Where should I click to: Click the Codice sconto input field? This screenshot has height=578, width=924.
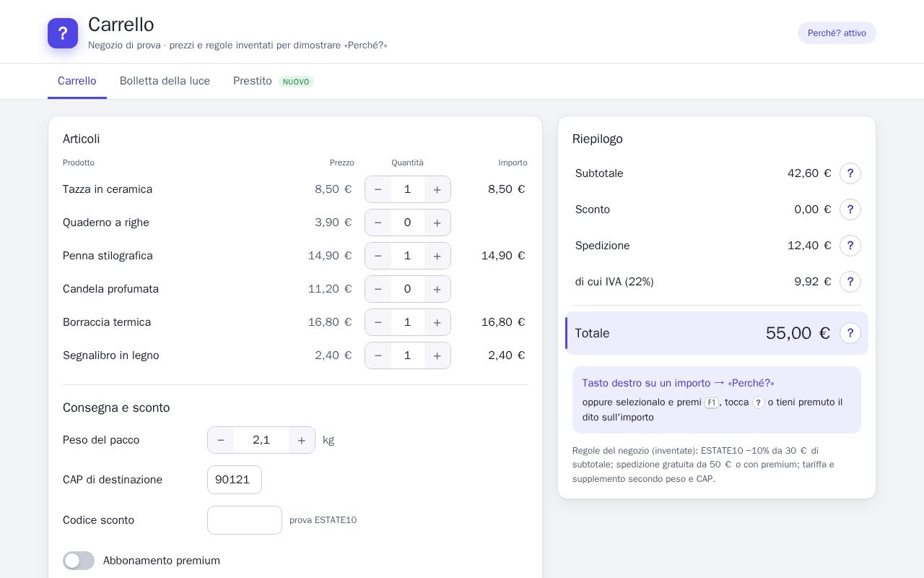point(245,520)
